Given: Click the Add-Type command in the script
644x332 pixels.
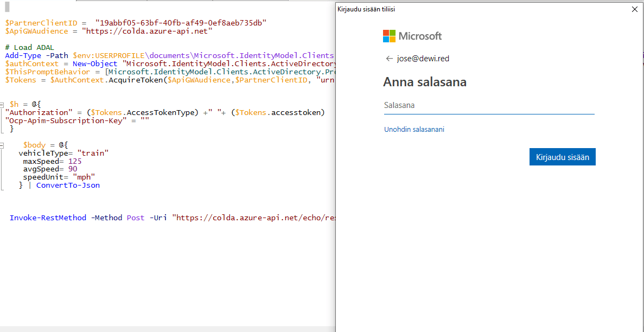Looking at the screenshot, I should (23, 55).
